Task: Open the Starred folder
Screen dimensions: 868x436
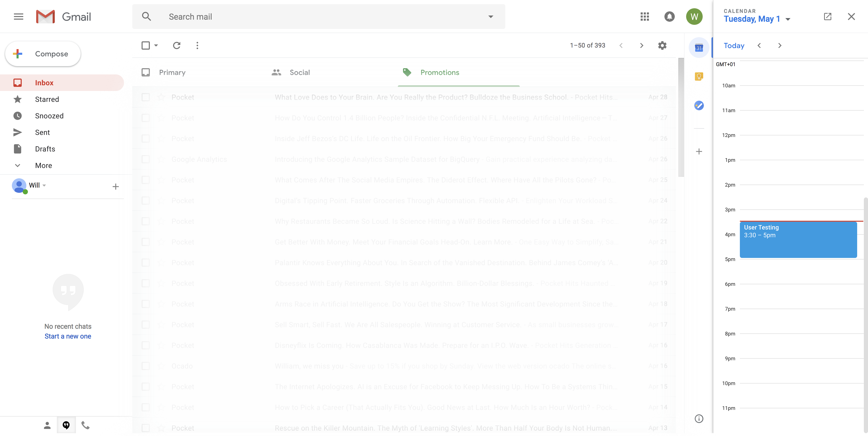Action: [x=62, y=99]
